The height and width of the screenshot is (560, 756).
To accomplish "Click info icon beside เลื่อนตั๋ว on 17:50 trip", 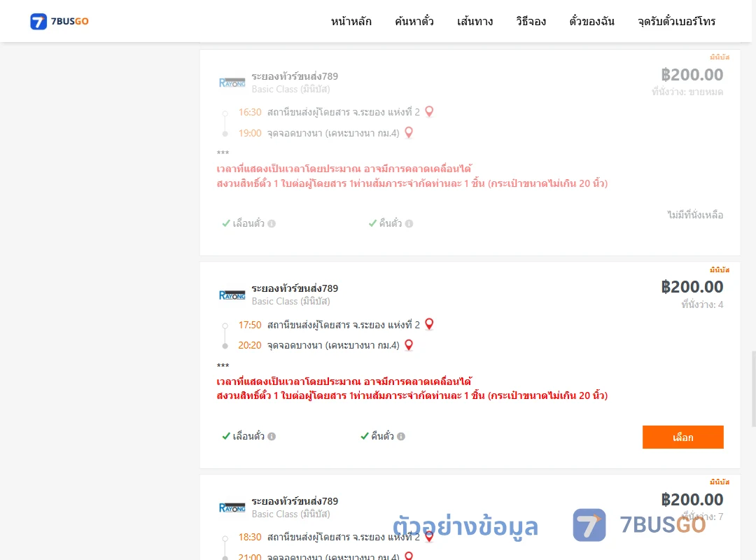I will pyautogui.click(x=272, y=436).
